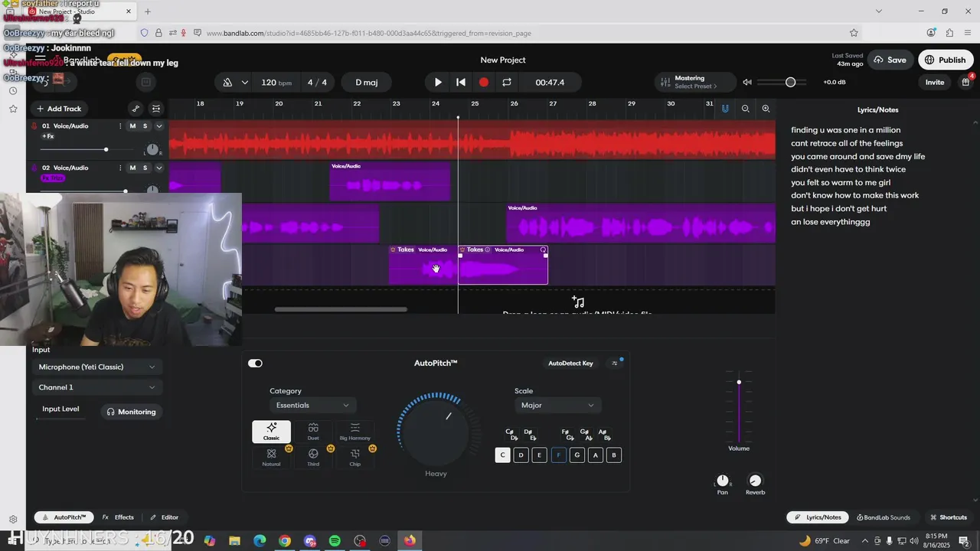Viewport: 980px width, 551px height.
Task: Zoom out the timeline
Action: 745,109
